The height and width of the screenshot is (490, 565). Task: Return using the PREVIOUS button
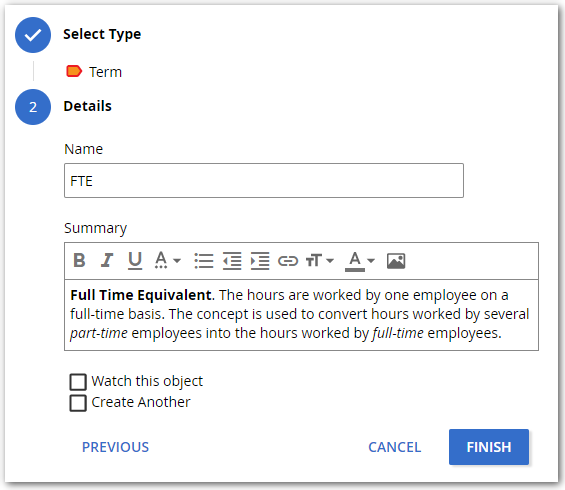coord(115,447)
